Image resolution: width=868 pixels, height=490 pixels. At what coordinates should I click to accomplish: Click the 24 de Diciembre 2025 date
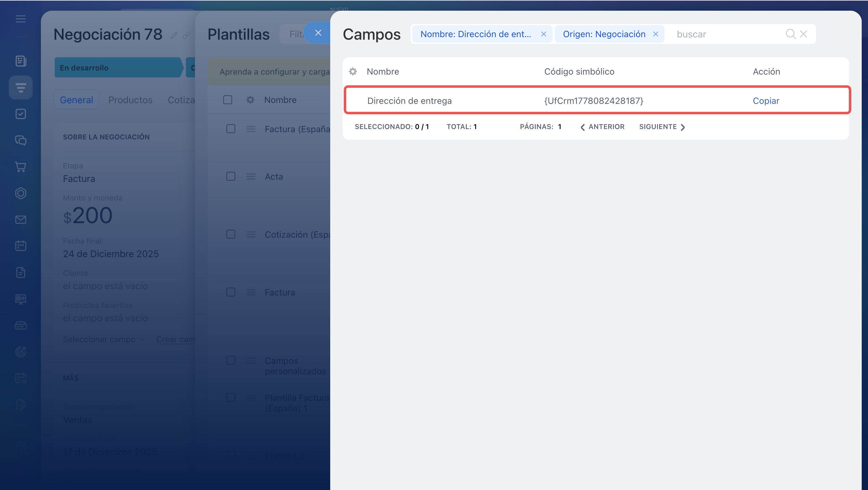pyautogui.click(x=111, y=254)
